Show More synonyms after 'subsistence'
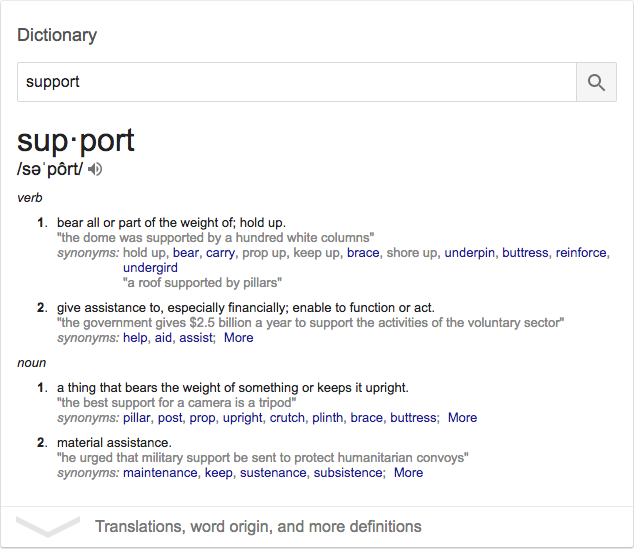This screenshot has height=549, width=640. pos(408,473)
